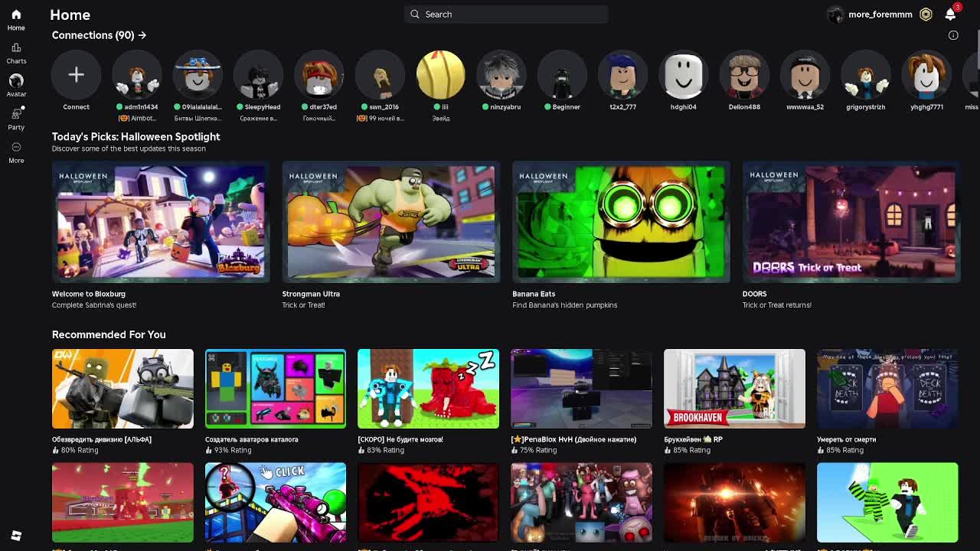Click "Find Banana's hidden pumpkins" subtitle
The height and width of the screenshot is (551, 980).
click(x=565, y=305)
